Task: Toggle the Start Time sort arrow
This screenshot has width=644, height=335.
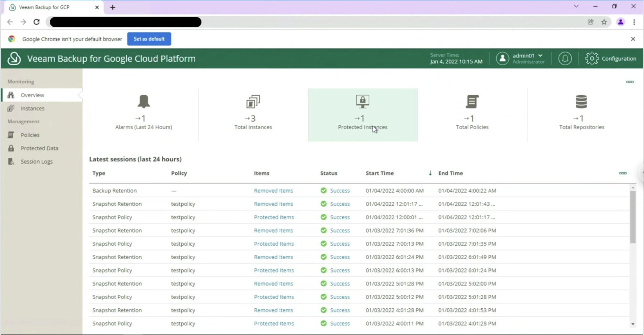Action: tap(430, 173)
